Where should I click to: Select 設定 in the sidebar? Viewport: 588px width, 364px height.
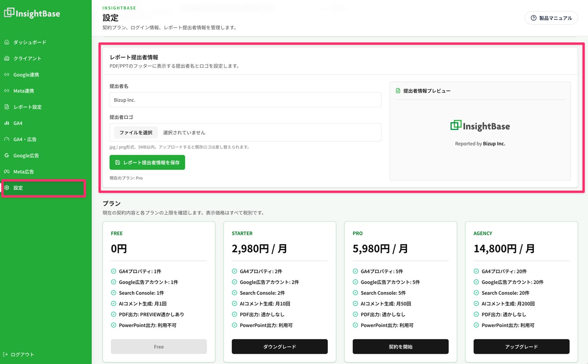point(44,188)
